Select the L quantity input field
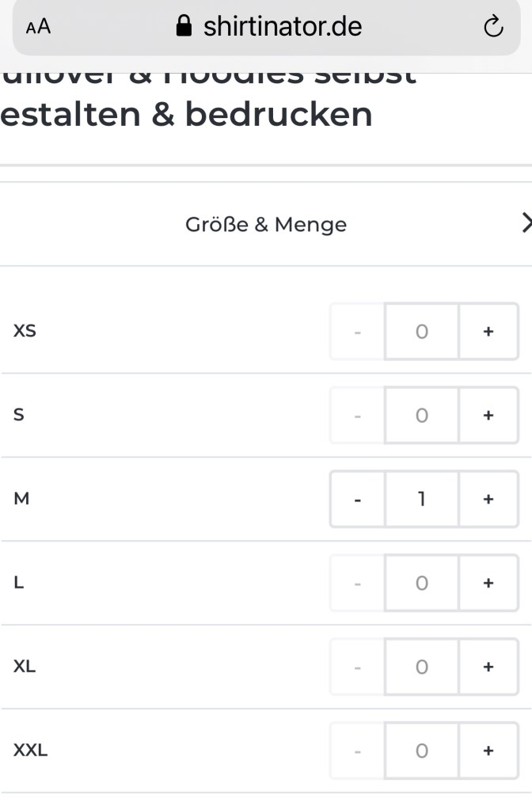The height and width of the screenshot is (810, 532). click(x=422, y=584)
